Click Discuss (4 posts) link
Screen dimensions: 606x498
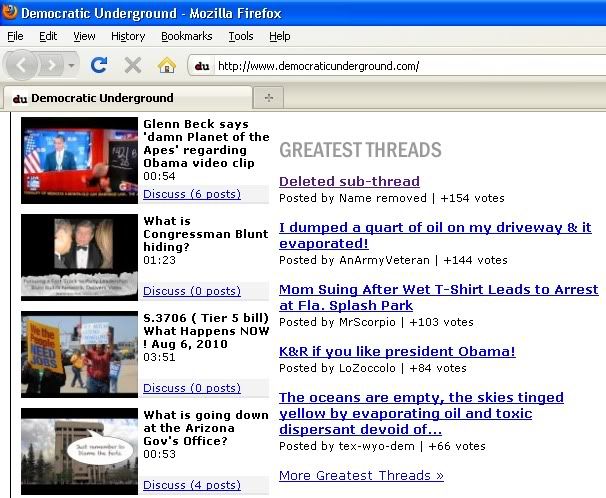192,485
